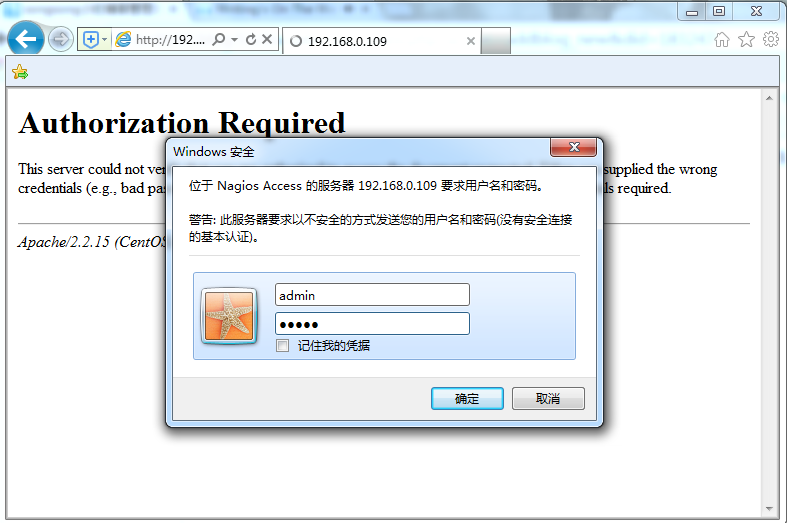This screenshot has height=523, width=787.
Task: Close the Windows 安全 dialog
Action: click(574, 147)
